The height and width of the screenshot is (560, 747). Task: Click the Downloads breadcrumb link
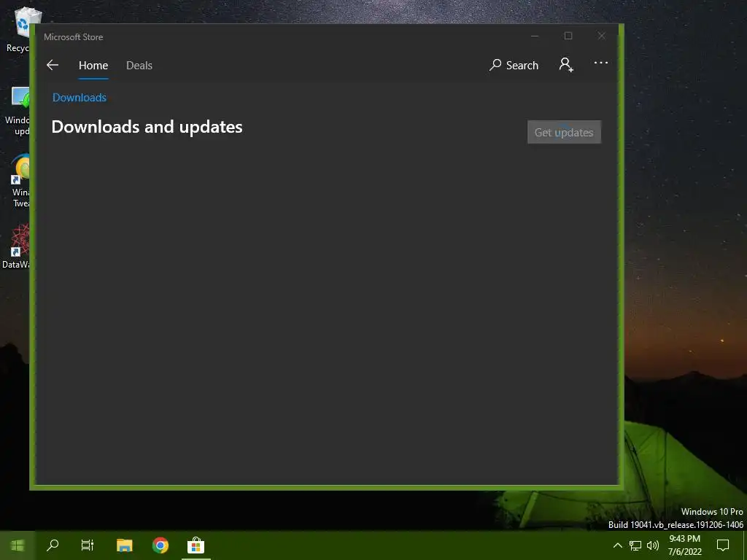[79, 98]
